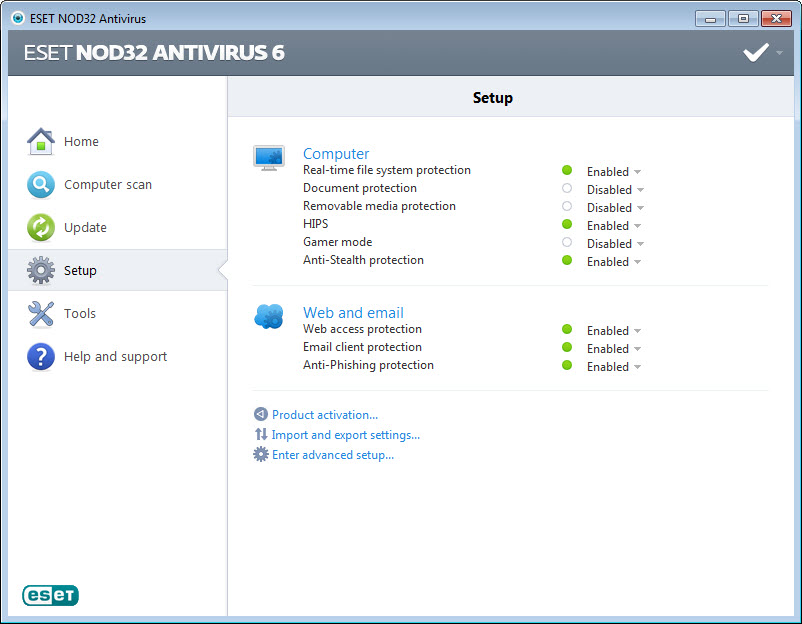Toggle the Gamer mode status dot
802x624 pixels.
click(567, 242)
